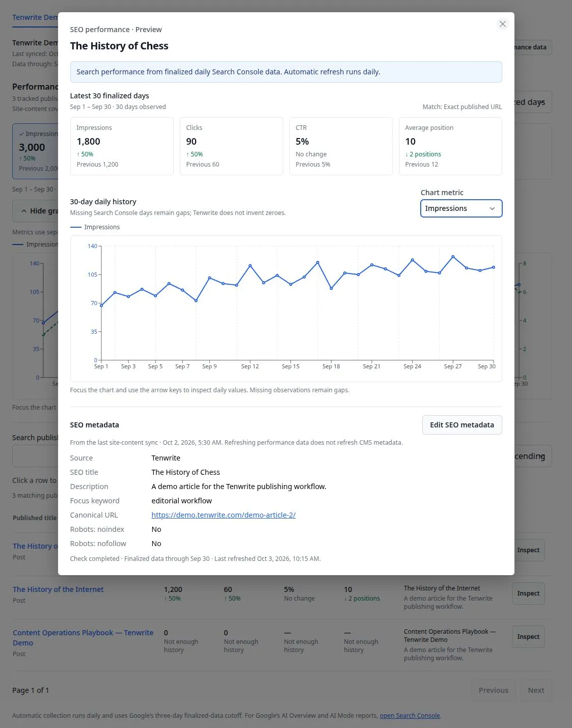Open The History of the Internet post
572x728 pixels.
click(58, 589)
